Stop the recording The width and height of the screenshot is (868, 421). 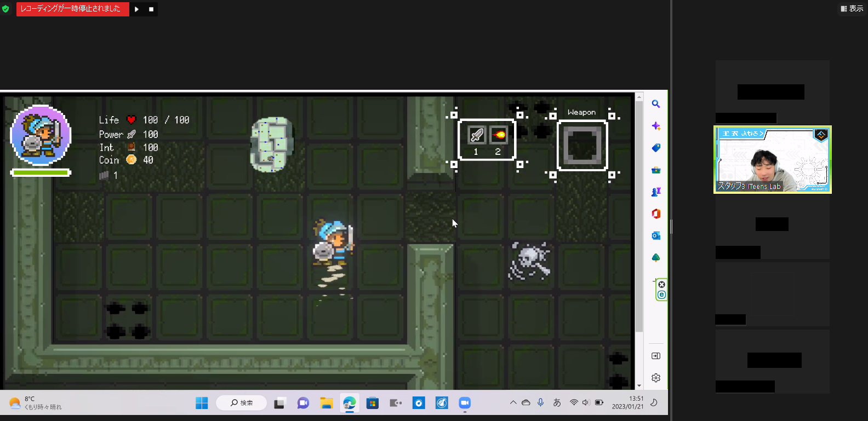tap(151, 9)
